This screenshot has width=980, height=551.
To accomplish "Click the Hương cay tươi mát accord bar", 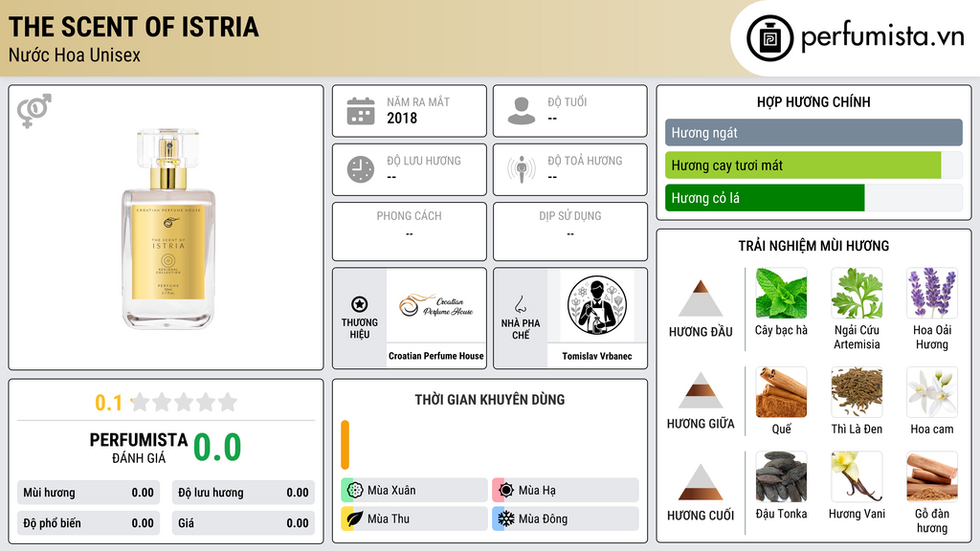I will point(813,165).
